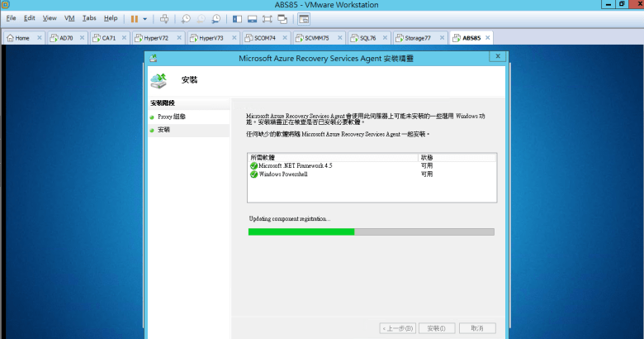644x339 pixels.
Task: Take a snapshot of this VM
Action: (x=186, y=18)
